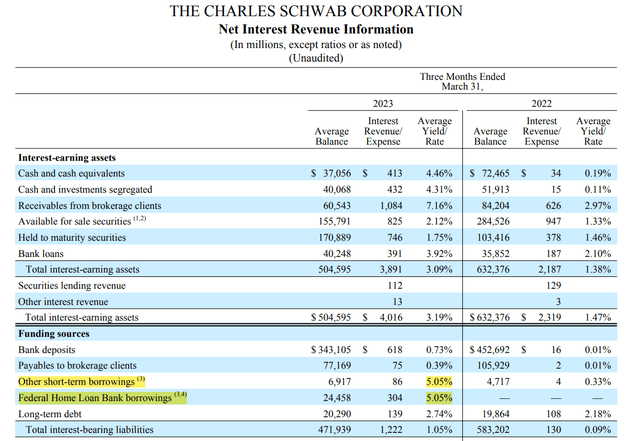Click the "Long-term debt" row label

pos(50,414)
